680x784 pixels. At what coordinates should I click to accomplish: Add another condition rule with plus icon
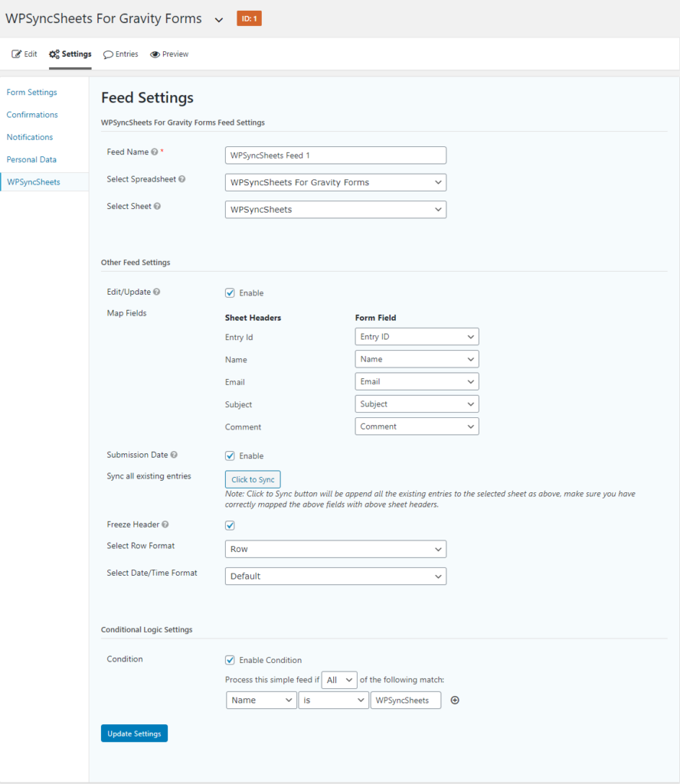coord(455,700)
